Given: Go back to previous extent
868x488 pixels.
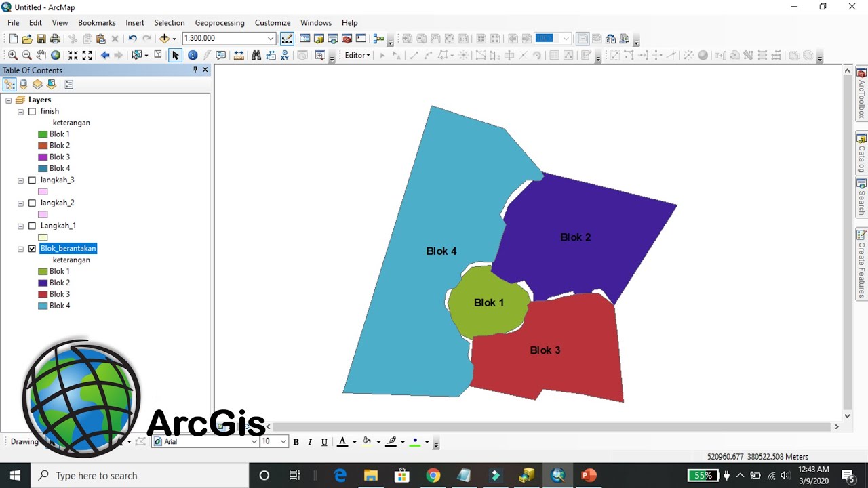Looking at the screenshot, I should 105,56.
